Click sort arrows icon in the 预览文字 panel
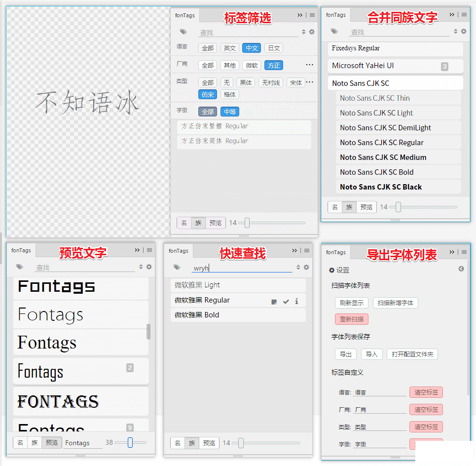476x466 pixels. click(141, 267)
